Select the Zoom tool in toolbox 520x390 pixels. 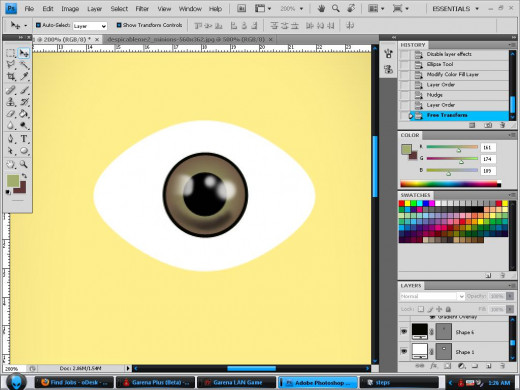tap(24, 164)
